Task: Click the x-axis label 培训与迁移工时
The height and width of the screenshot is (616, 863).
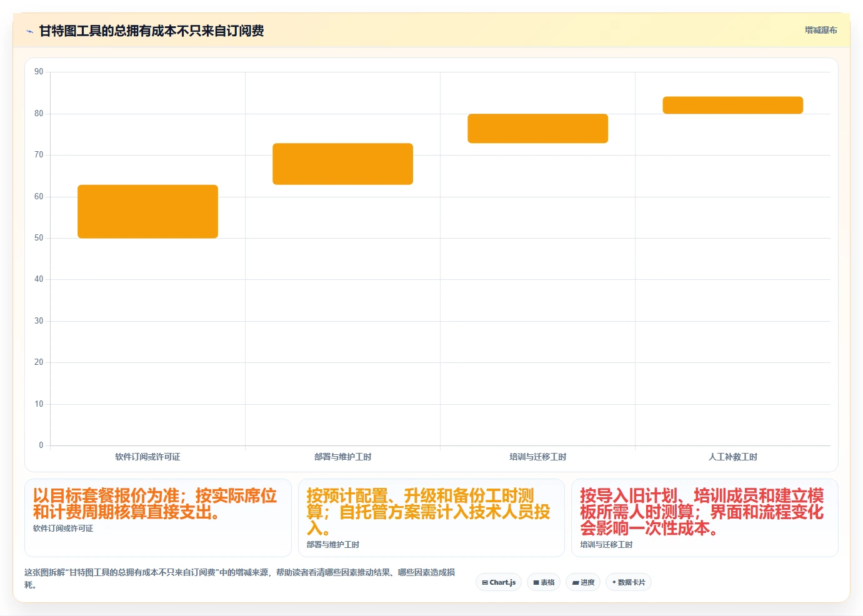Action: tap(537, 457)
